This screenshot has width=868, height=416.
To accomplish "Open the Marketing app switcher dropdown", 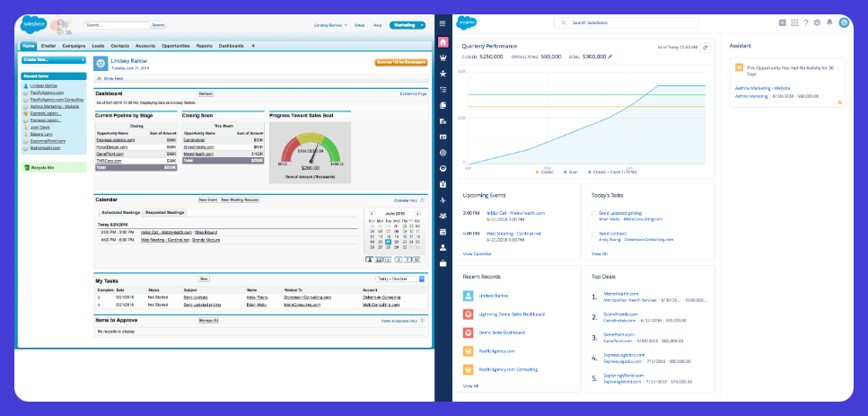I will (408, 25).
